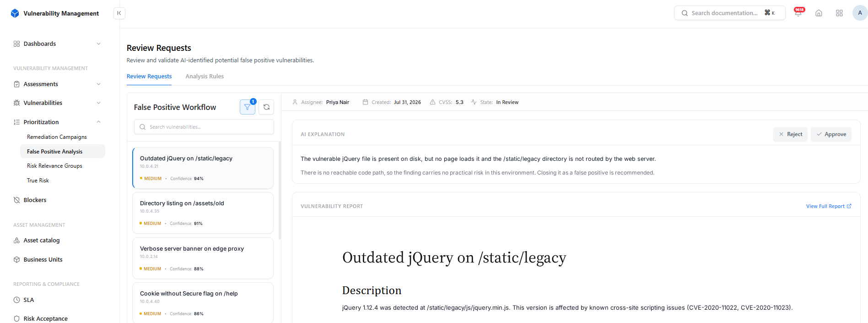Click the Priya Nair assignee name

pyautogui.click(x=338, y=102)
